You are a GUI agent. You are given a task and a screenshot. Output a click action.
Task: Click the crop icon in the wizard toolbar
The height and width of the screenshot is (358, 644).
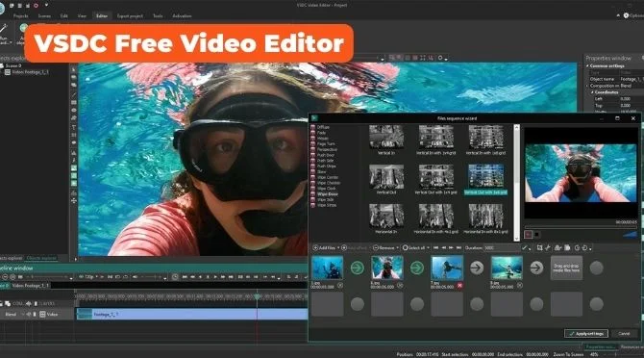click(539, 248)
